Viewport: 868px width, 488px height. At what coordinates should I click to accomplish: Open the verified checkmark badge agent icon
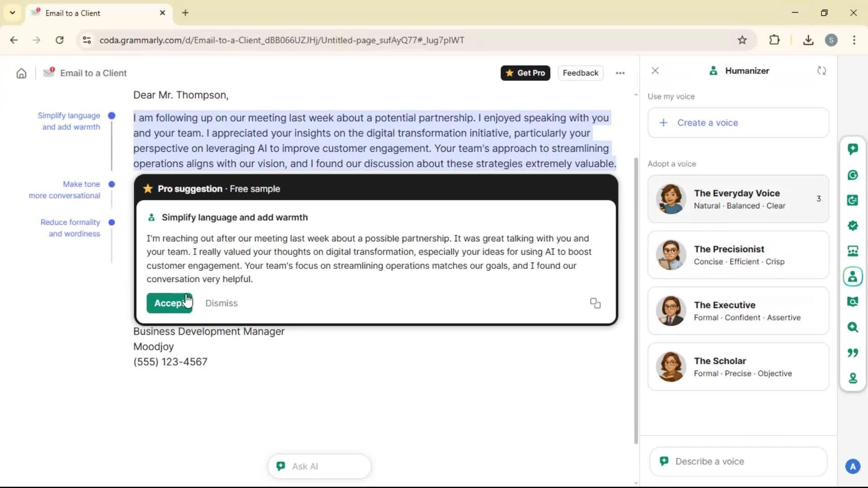(x=853, y=225)
